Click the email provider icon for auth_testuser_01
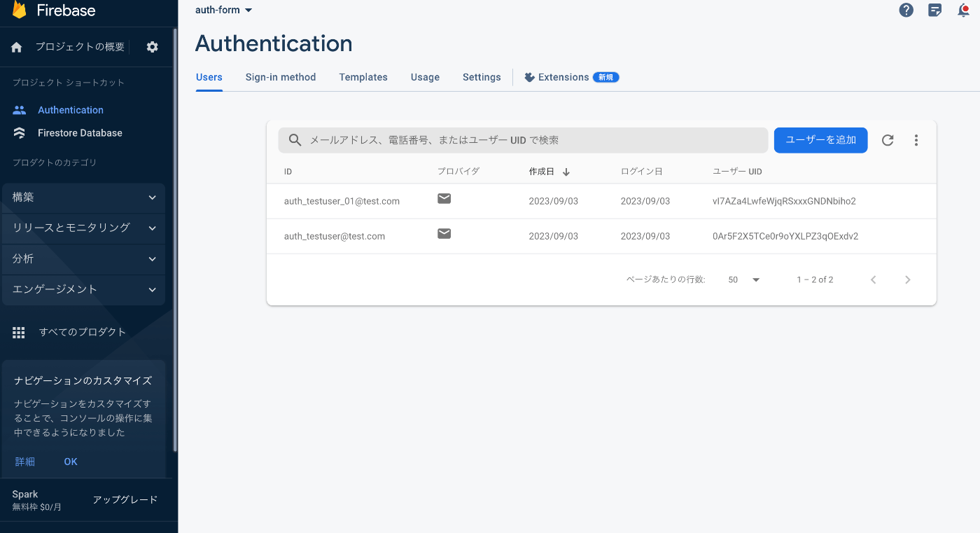The width and height of the screenshot is (980, 533). tap(444, 198)
